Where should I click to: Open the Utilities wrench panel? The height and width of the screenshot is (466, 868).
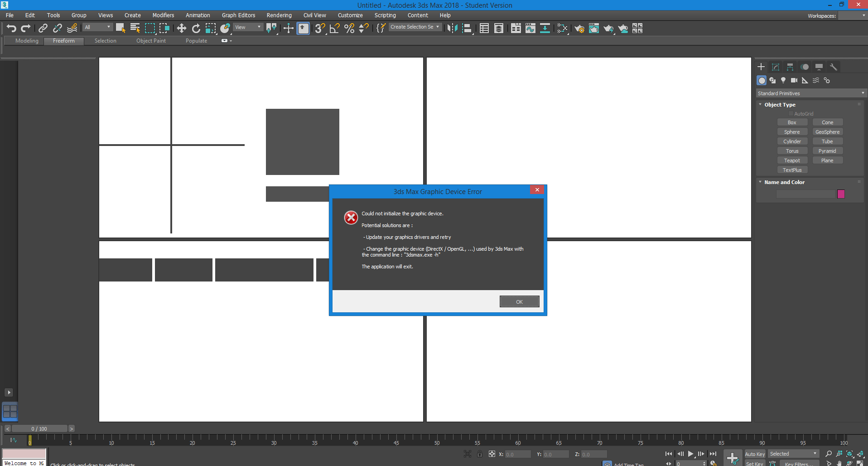click(834, 67)
